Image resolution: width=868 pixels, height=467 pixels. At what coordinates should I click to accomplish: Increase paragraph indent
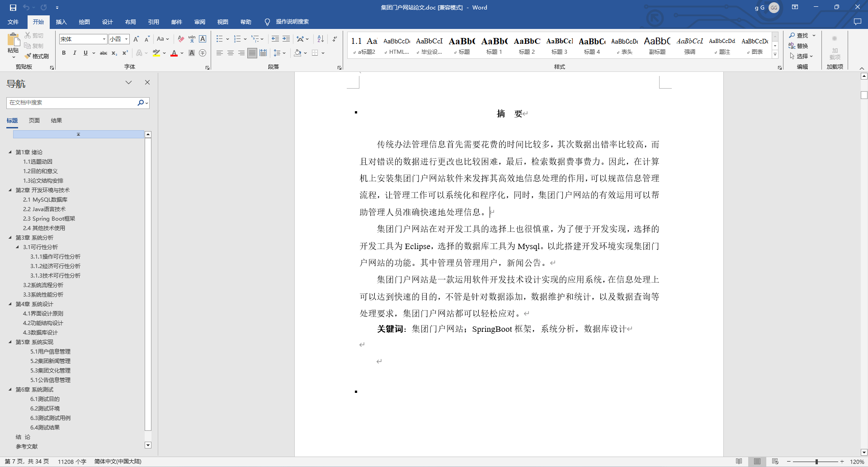286,39
